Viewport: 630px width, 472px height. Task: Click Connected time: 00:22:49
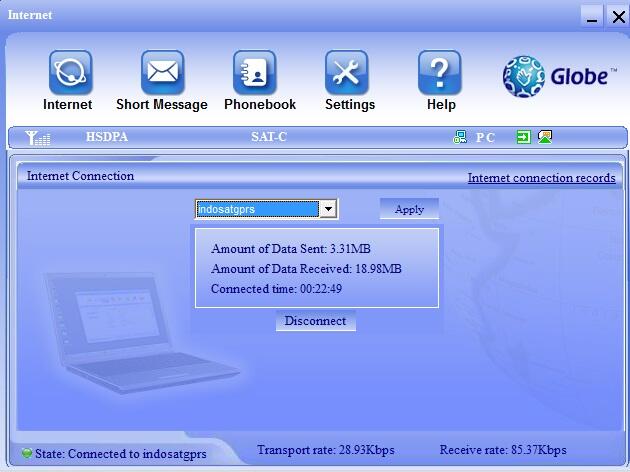pos(276,289)
